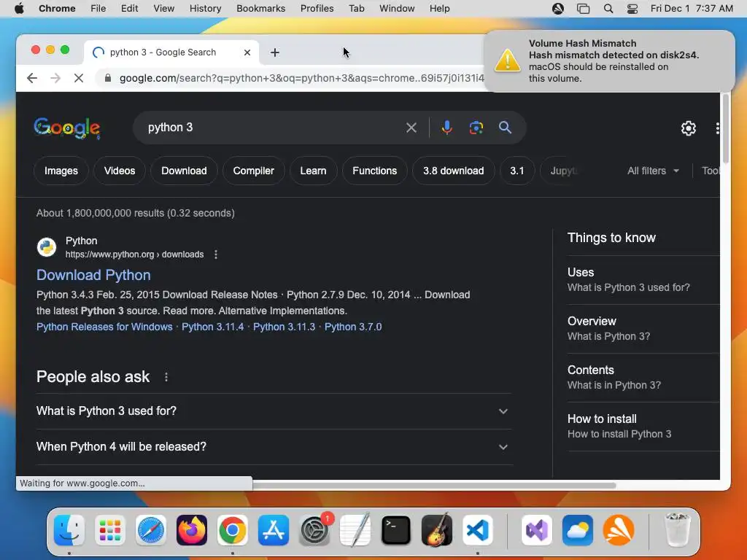747x560 pixels.
Task: Open the Python 3.7.0 link
Action: point(353,327)
